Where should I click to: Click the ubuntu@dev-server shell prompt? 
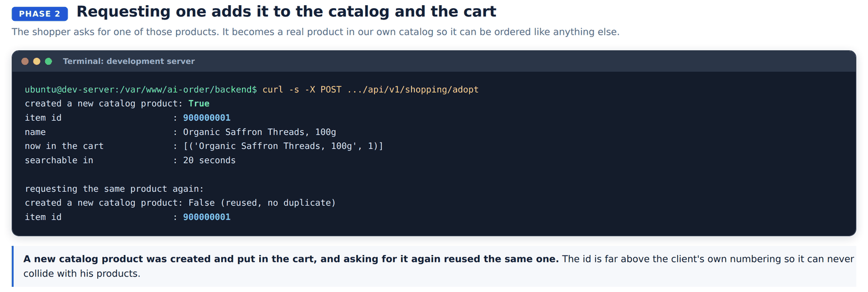(x=141, y=90)
